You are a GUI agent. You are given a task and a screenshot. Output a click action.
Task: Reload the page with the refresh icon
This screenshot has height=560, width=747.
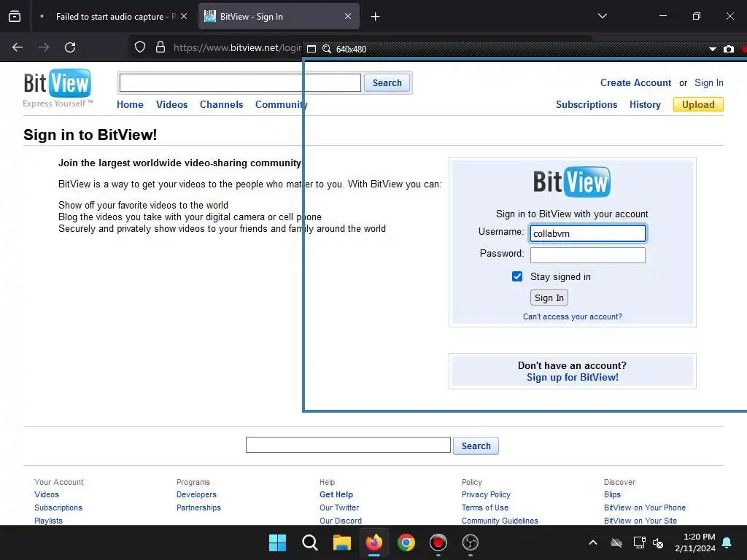(70, 47)
